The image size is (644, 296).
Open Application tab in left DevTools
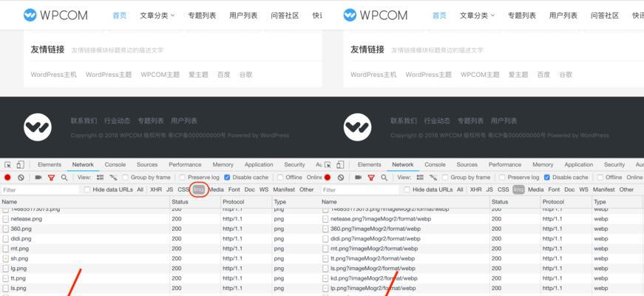point(259,164)
